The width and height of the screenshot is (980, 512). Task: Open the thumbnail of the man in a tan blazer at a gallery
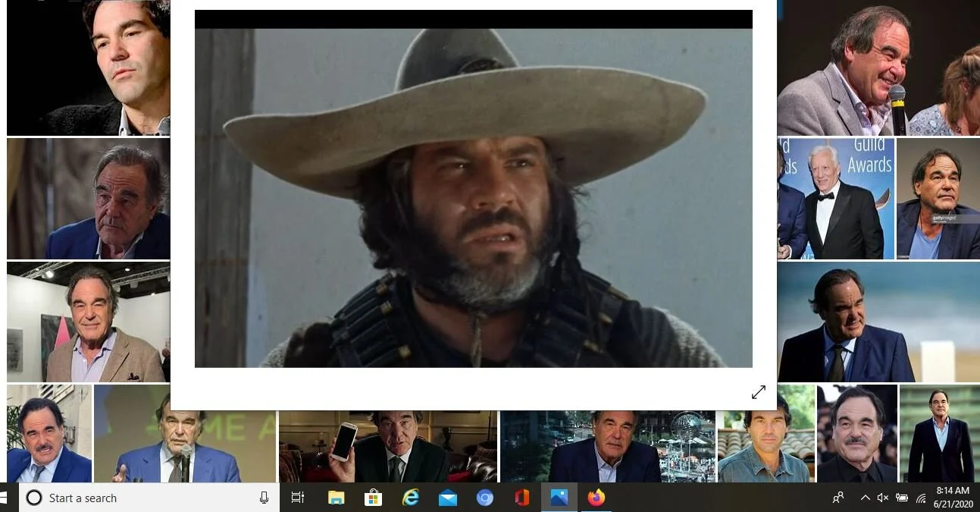[88, 322]
